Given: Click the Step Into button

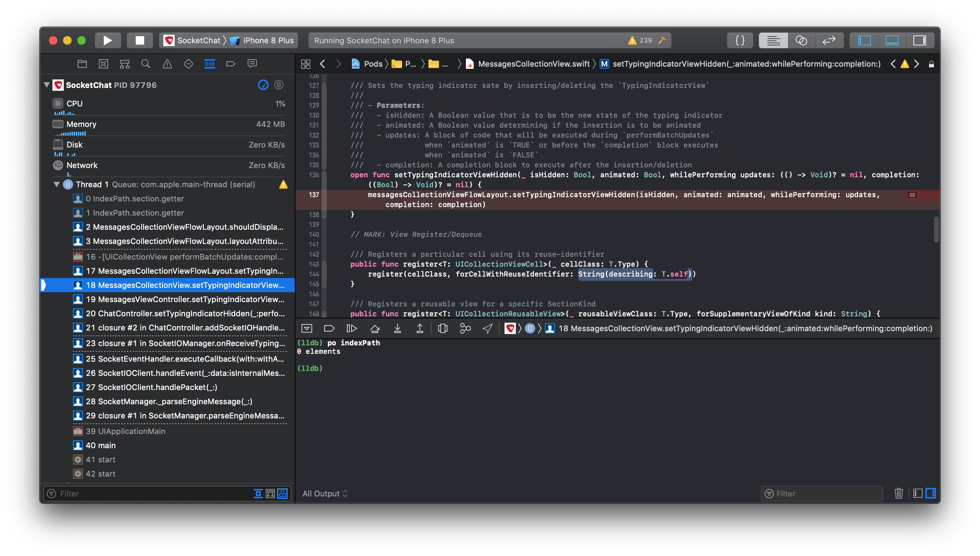Looking at the screenshot, I should pos(397,328).
